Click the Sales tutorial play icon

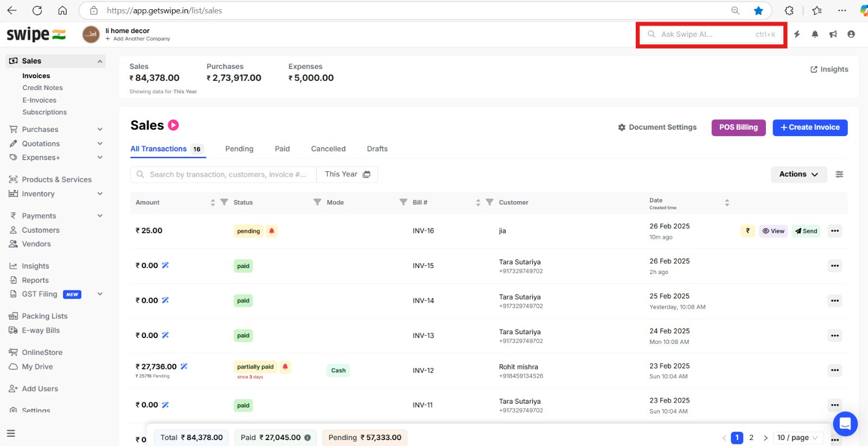click(174, 125)
